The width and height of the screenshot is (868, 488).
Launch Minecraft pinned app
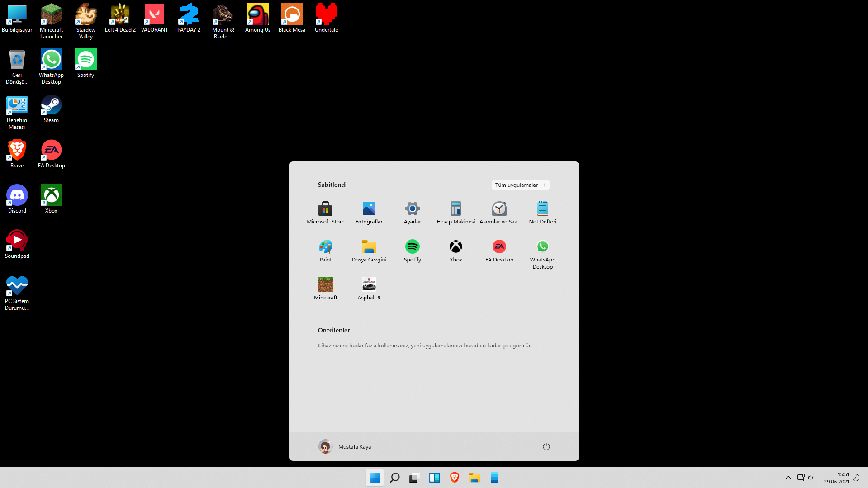click(x=326, y=289)
